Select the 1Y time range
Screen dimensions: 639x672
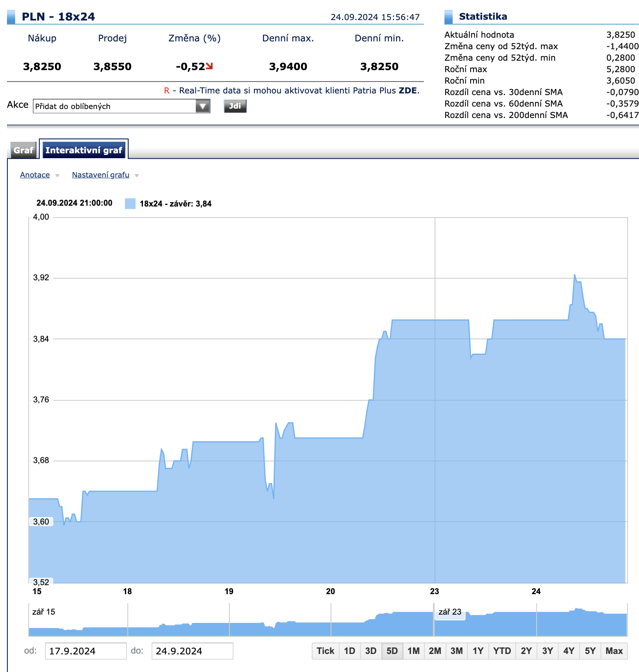pyautogui.click(x=478, y=651)
